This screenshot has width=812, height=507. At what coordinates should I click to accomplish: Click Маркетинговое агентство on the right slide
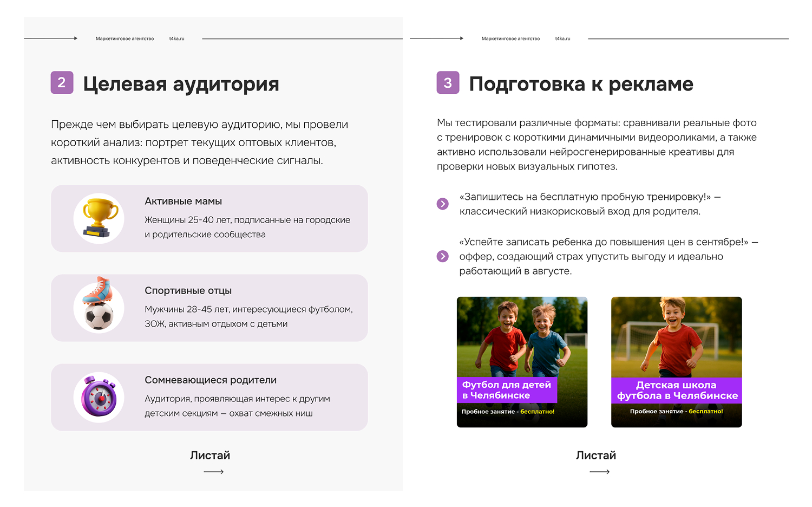point(510,38)
